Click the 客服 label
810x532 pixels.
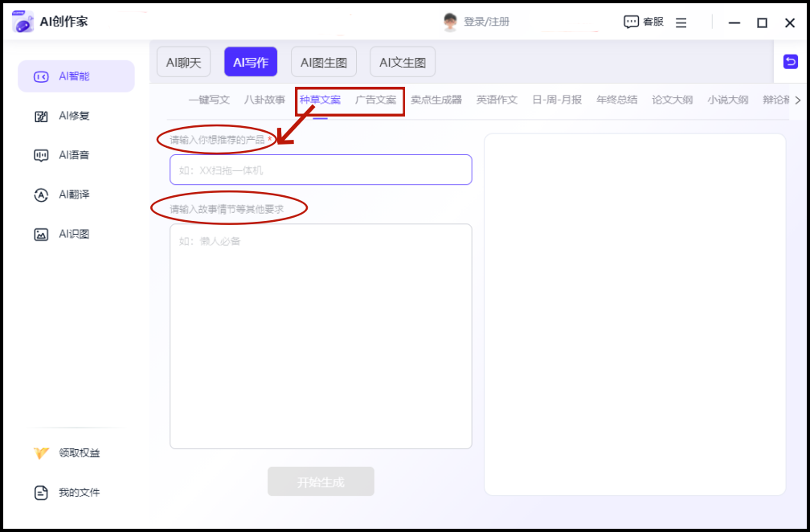pyautogui.click(x=653, y=22)
